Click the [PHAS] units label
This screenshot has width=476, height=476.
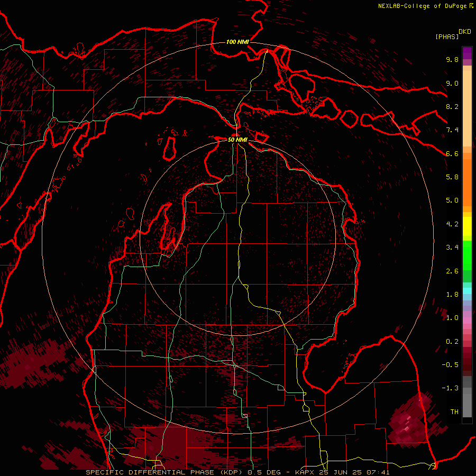click(x=447, y=36)
